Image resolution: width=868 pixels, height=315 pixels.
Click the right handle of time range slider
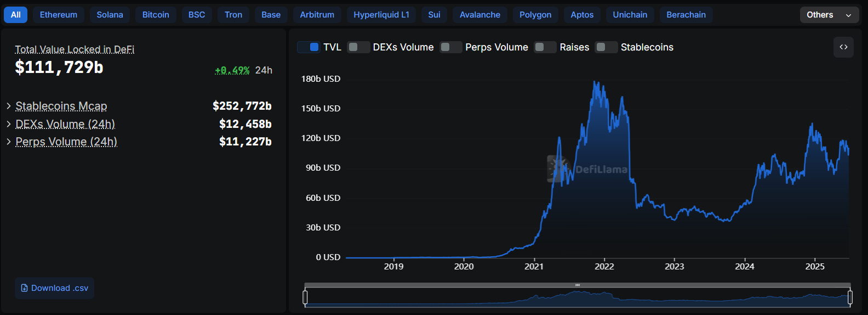tap(850, 297)
